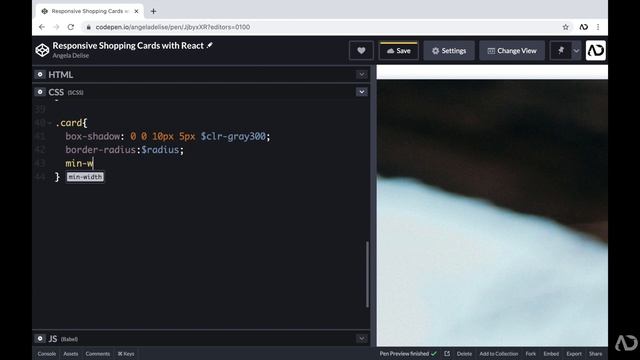Click the CSS panel header label
The height and width of the screenshot is (360, 640).
click(56, 92)
